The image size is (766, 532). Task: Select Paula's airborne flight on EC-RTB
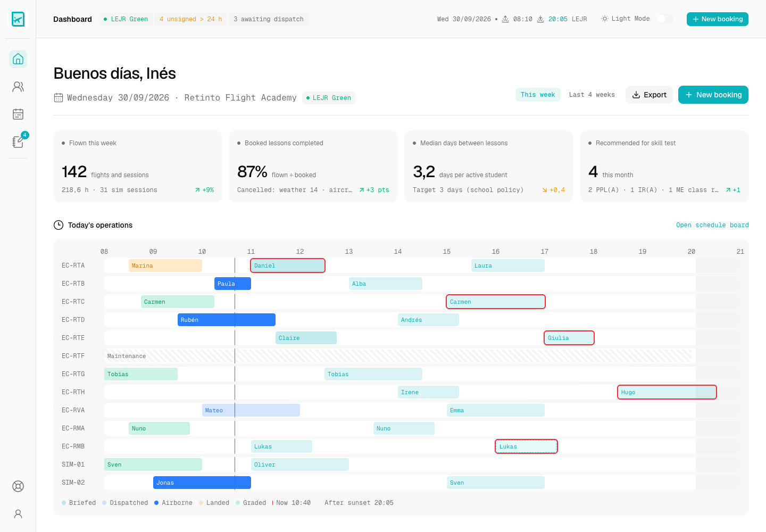click(232, 284)
